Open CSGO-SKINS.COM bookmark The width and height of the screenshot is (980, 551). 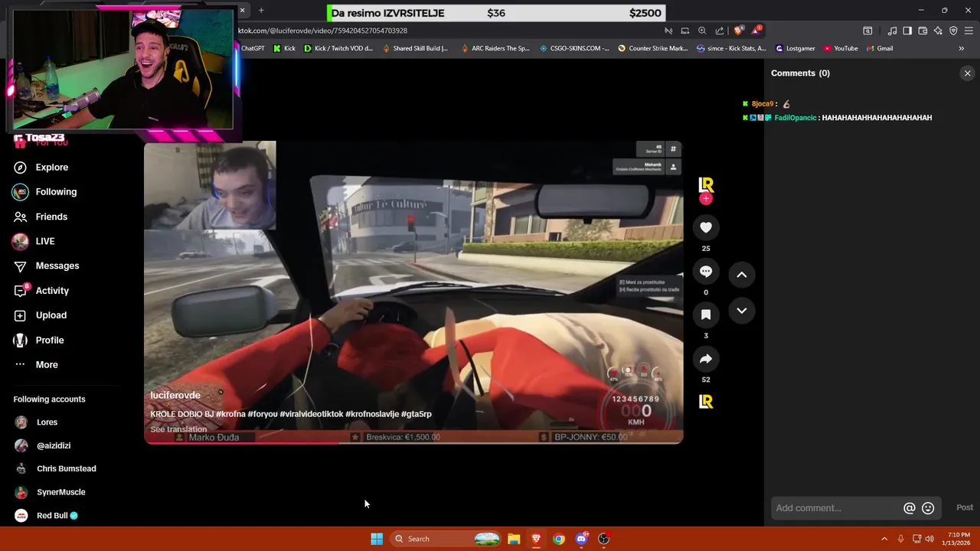pyautogui.click(x=574, y=48)
